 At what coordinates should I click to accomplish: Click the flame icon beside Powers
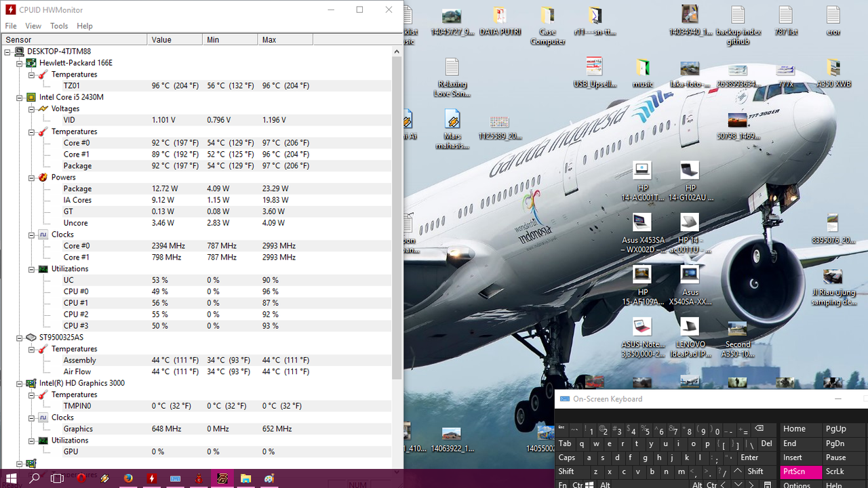(43, 178)
